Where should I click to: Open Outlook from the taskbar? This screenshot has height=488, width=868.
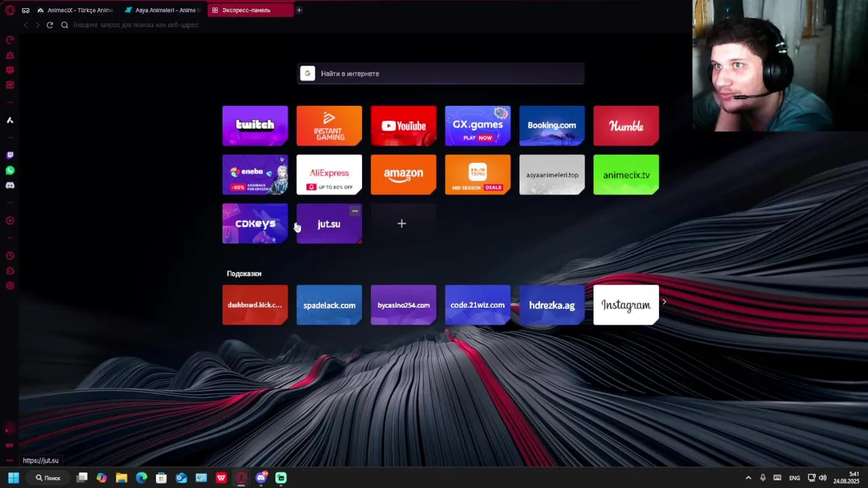pos(181,478)
